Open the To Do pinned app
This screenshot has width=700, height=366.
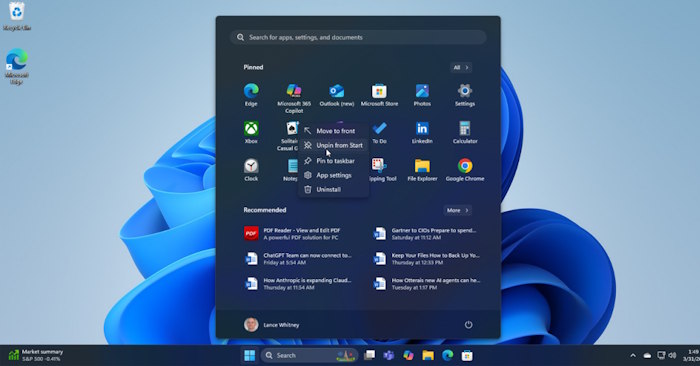tap(379, 132)
